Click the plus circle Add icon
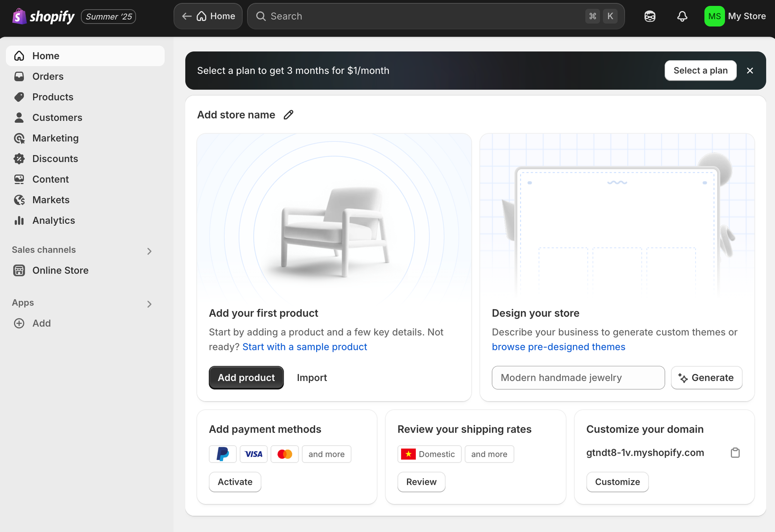The image size is (775, 532). [x=19, y=323]
